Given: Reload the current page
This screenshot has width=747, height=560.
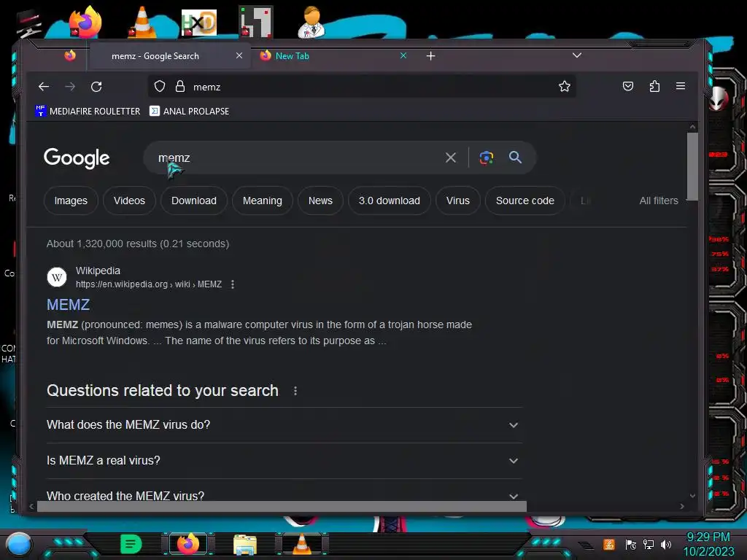Looking at the screenshot, I should tap(96, 87).
